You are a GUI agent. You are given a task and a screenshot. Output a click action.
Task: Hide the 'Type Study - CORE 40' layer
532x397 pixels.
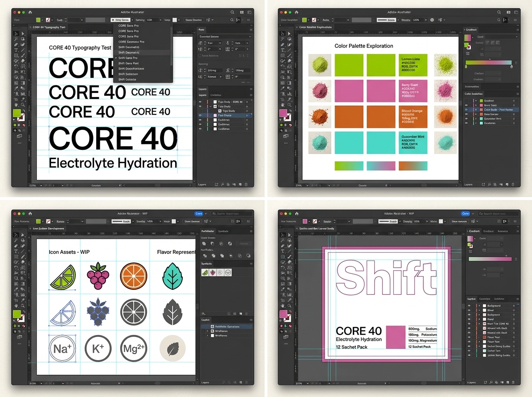[x=200, y=102]
